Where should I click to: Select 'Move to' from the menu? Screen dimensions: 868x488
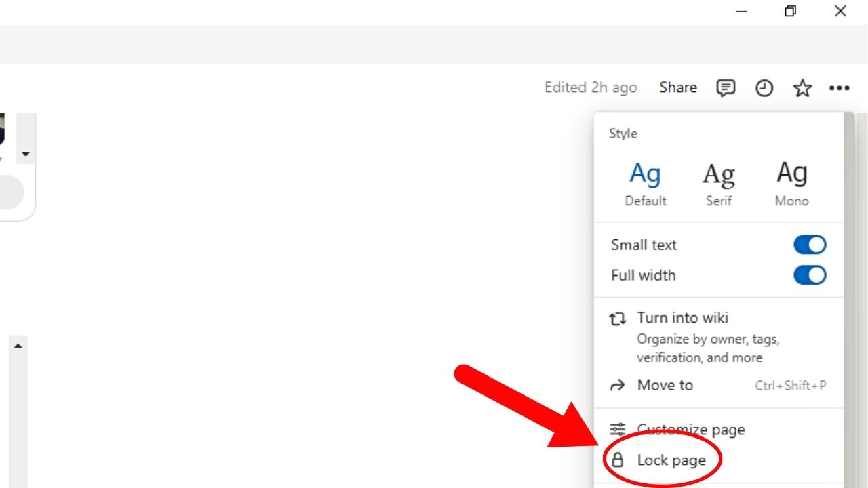pos(665,385)
